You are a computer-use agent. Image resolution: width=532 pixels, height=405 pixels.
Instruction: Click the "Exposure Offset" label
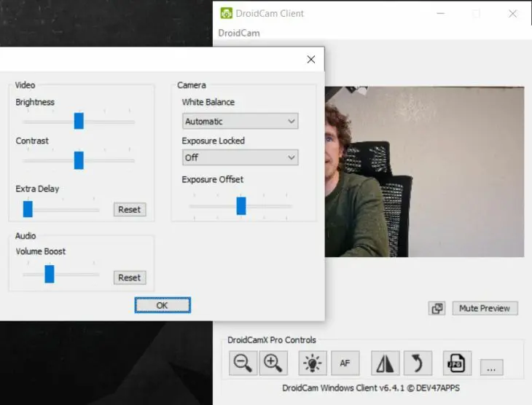[212, 179]
